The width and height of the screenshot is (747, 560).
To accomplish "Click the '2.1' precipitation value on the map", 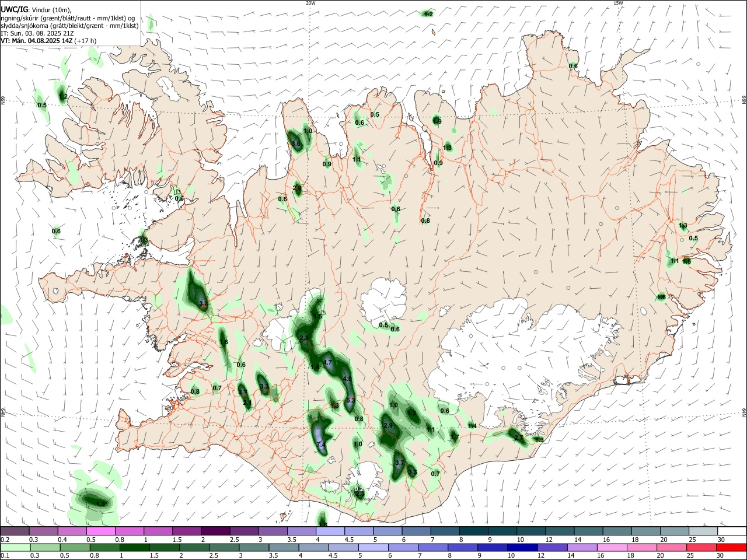I will [x=247, y=402].
